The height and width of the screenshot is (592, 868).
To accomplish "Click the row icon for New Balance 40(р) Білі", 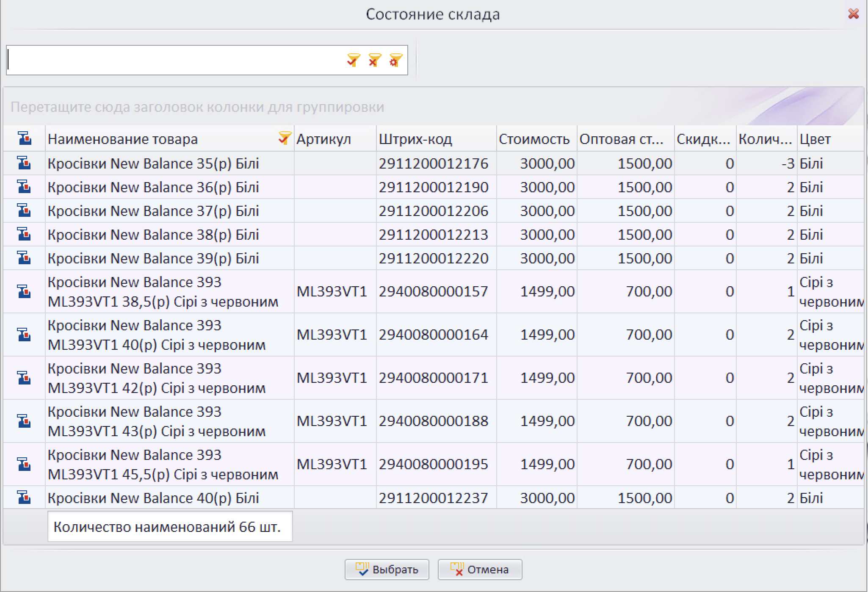I will click(25, 497).
